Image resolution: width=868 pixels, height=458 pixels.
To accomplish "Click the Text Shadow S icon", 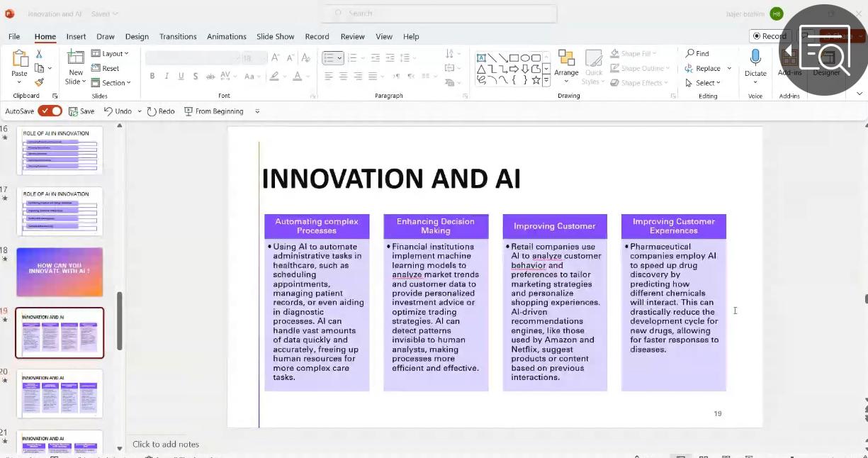I will (196, 77).
